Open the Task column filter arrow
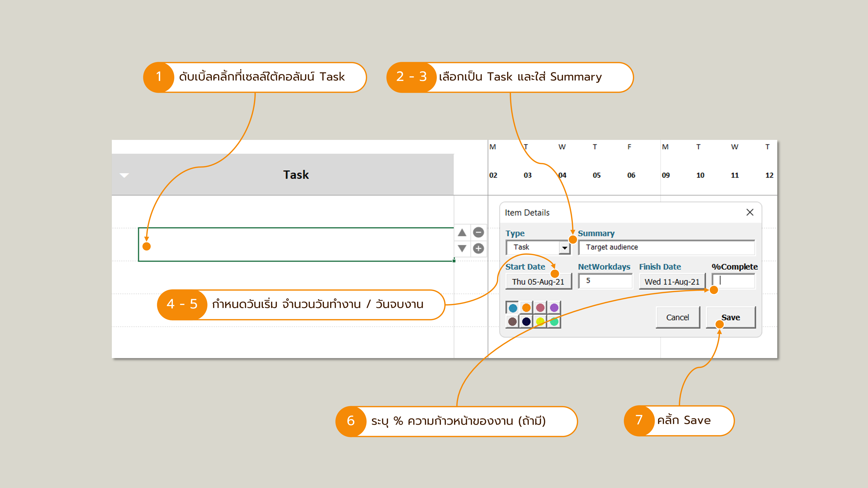Image resolution: width=868 pixels, height=488 pixels. pyautogui.click(x=124, y=175)
